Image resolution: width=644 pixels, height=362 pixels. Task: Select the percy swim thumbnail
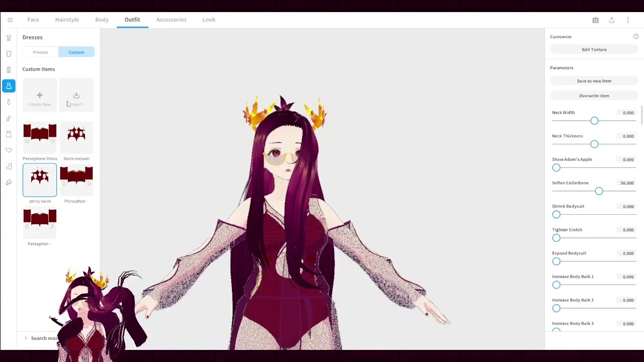point(40,180)
